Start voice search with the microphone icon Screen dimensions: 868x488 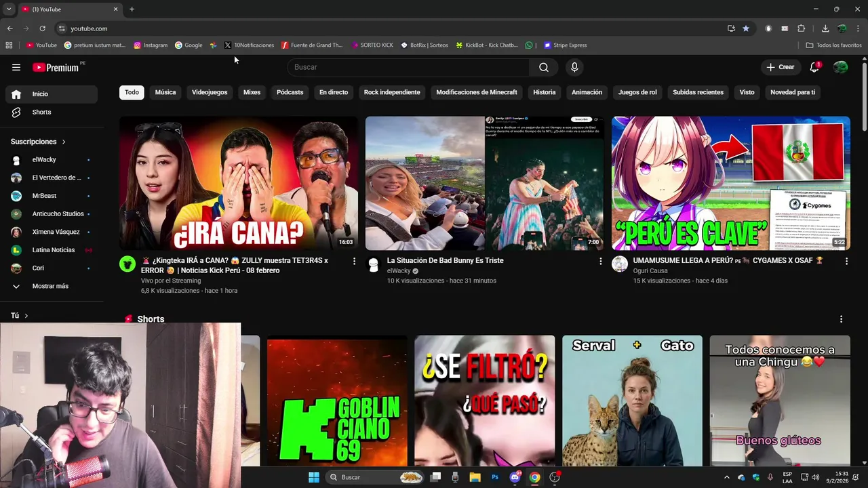click(x=574, y=67)
